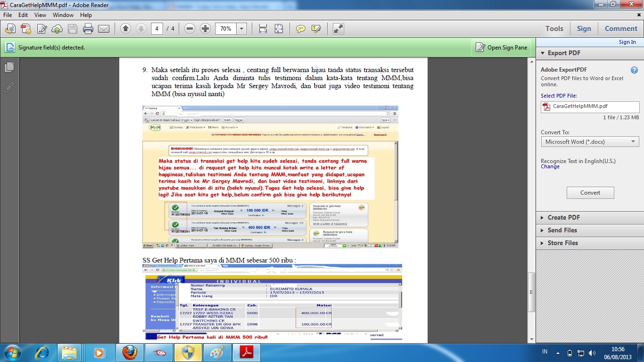Open the Page Thumbnails side panel

coord(9,67)
